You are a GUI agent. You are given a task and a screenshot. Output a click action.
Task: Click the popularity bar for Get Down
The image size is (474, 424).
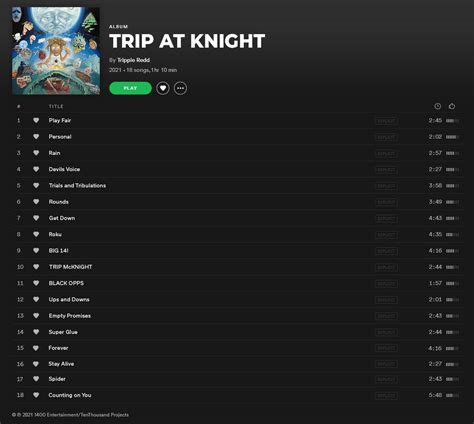pyautogui.click(x=452, y=218)
